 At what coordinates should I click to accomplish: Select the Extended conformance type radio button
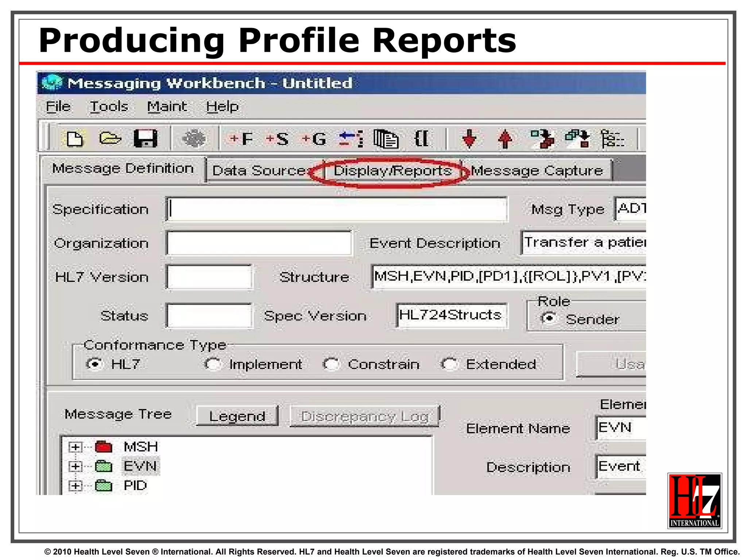tap(449, 364)
